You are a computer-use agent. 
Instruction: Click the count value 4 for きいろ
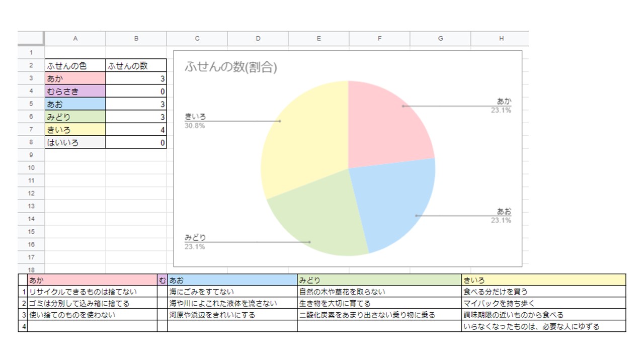(x=136, y=130)
